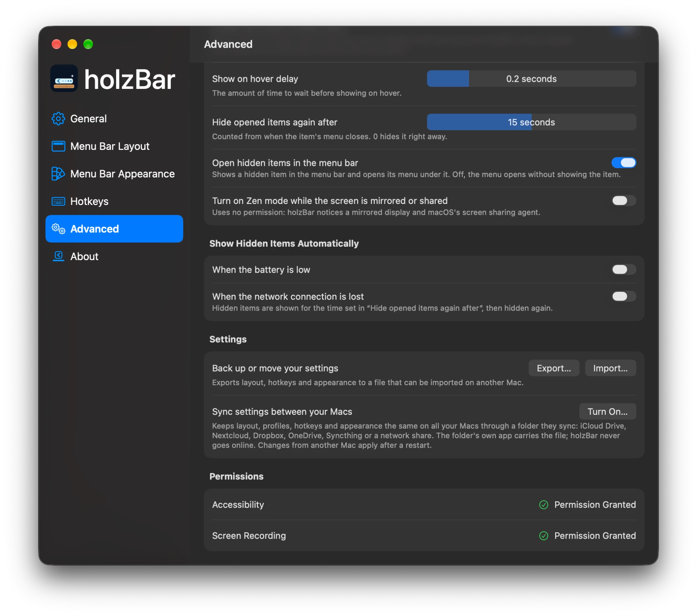The height and width of the screenshot is (616, 697).
Task: Click the Advanced double-gear icon
Action: coord(58,229)
